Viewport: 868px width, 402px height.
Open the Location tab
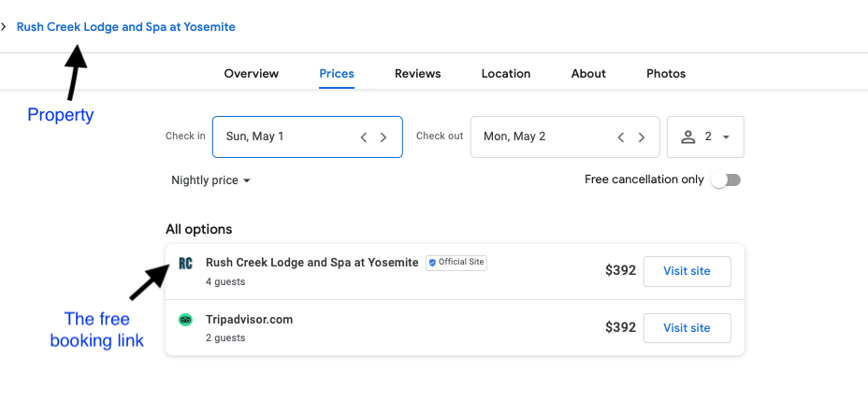coord(506,74)
